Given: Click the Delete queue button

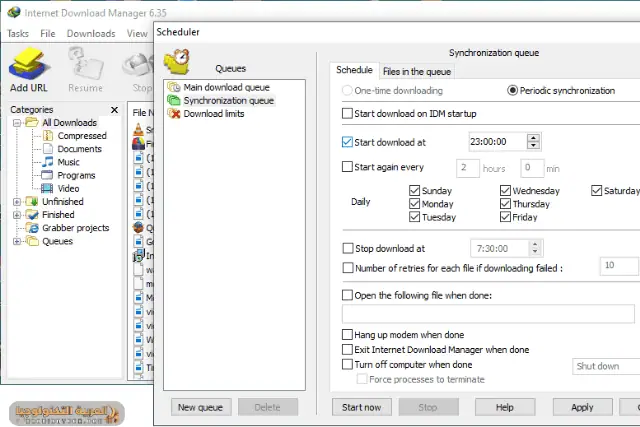Looking at the screenshot, I should coord(267,407).
